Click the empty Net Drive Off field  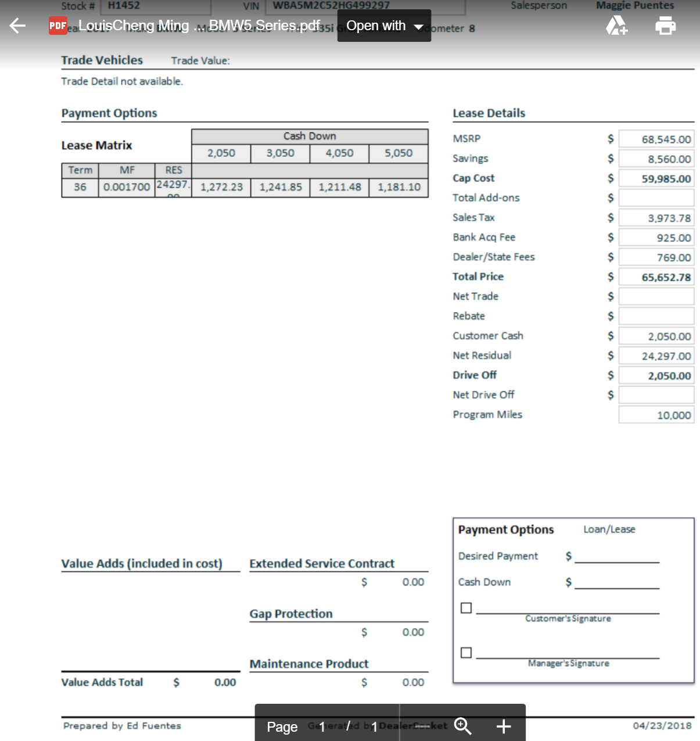[x=656, y=396]
